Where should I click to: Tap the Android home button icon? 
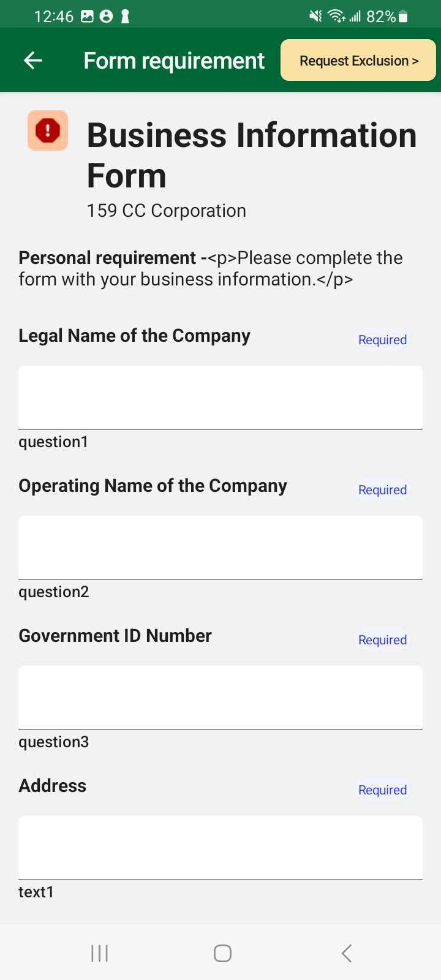click(222, 953)
